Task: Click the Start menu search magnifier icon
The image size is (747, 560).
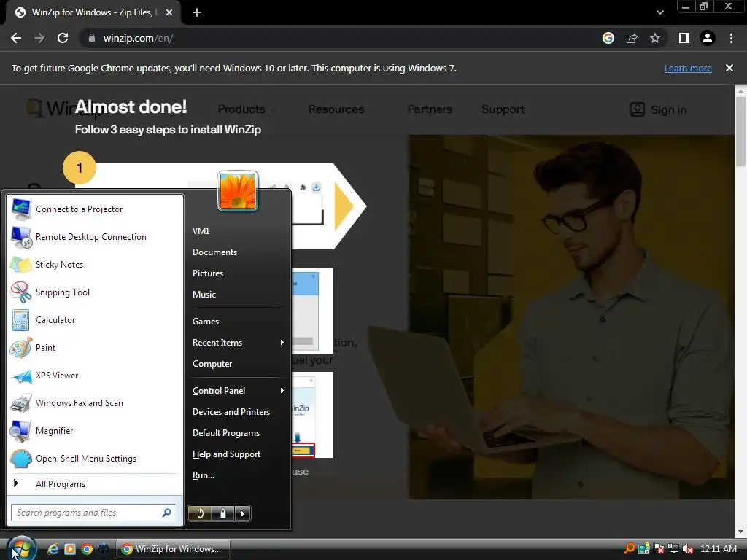Action: [x=167, y=513]
